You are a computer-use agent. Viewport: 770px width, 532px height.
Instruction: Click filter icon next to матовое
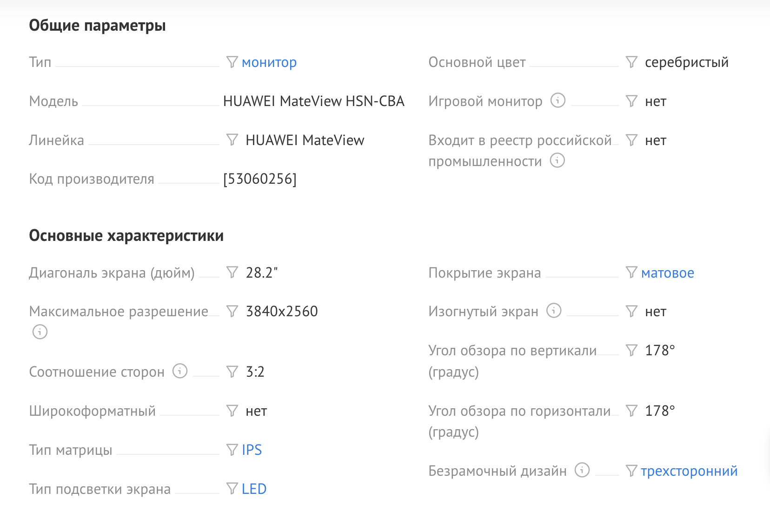[x=631, y=273]
